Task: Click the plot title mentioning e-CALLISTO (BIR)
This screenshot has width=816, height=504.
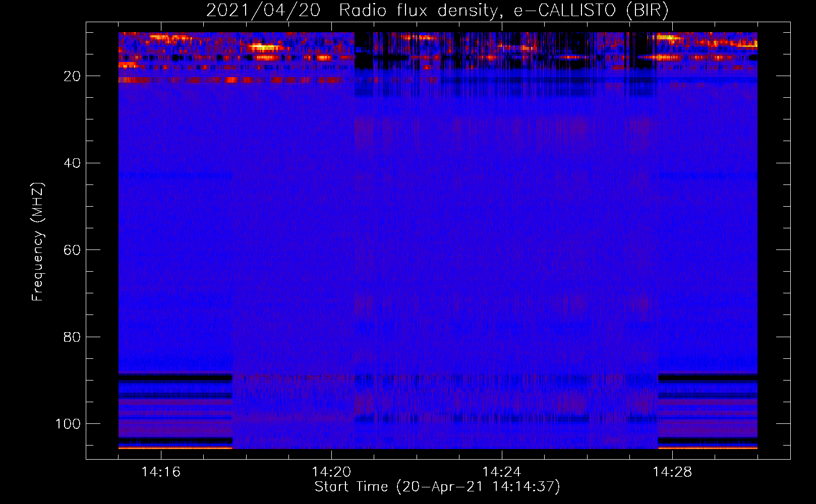Action: coord(437,11)
